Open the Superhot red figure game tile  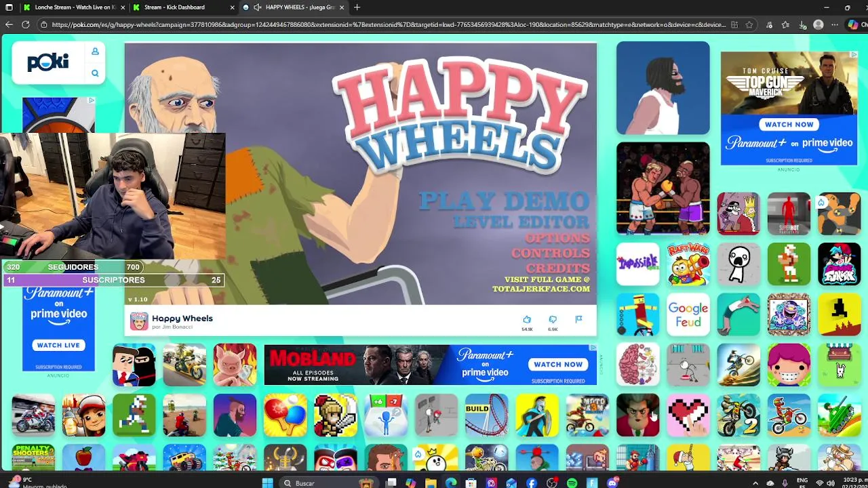789,214
